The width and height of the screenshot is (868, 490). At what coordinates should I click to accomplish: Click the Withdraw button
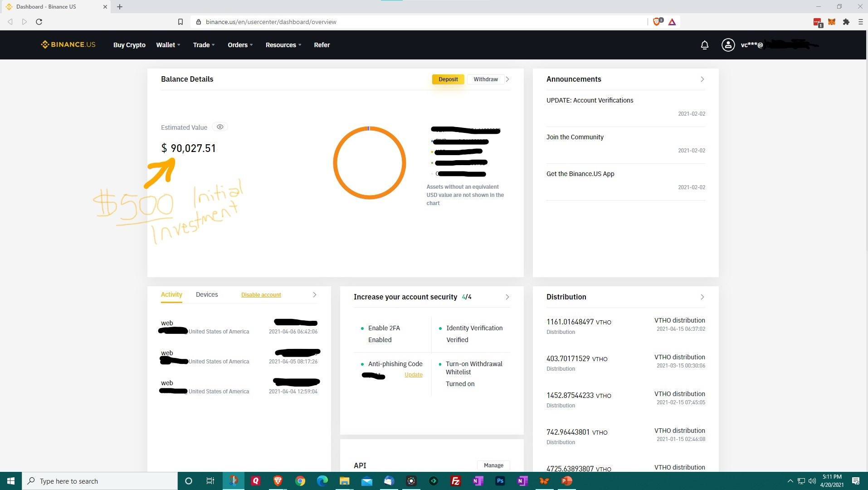pos(485,79)
